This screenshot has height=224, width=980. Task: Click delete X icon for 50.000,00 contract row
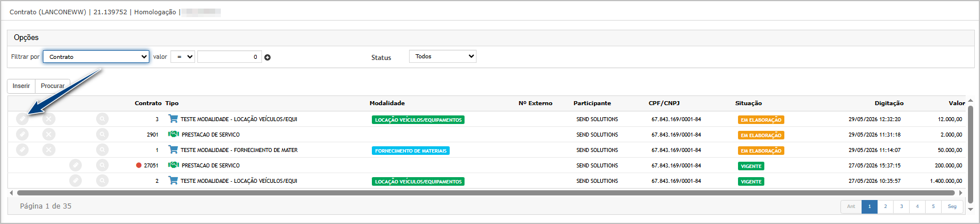pos(49,150)
